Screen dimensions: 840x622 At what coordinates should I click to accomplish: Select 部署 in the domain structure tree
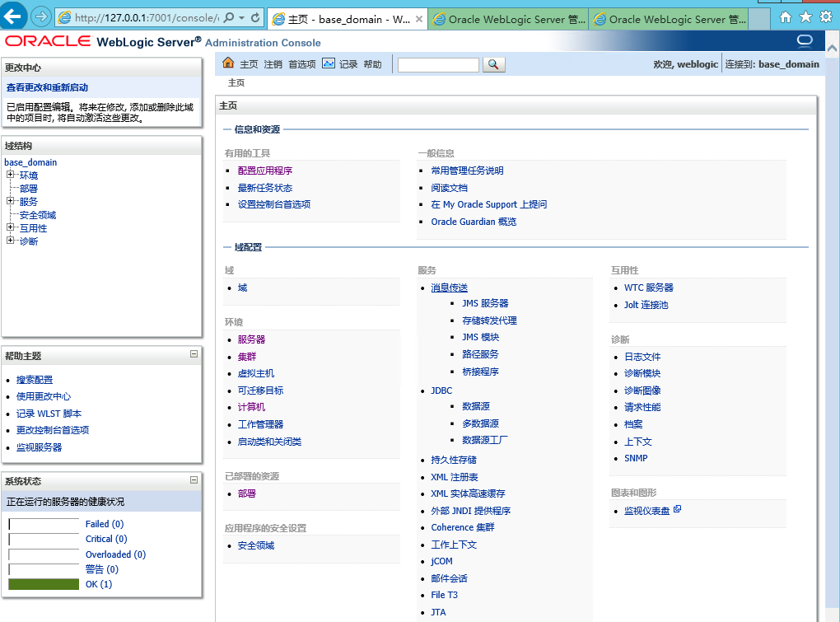pos(28,189)
